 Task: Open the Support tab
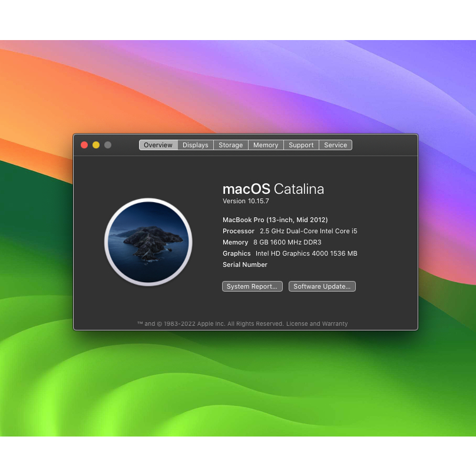click(301, 145)
